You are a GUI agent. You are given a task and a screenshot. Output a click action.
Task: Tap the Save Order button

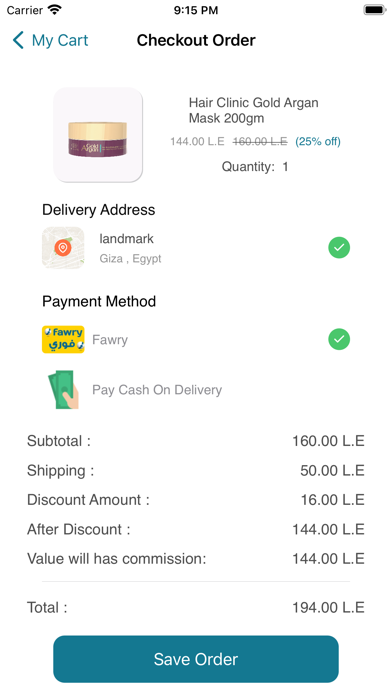196,659
